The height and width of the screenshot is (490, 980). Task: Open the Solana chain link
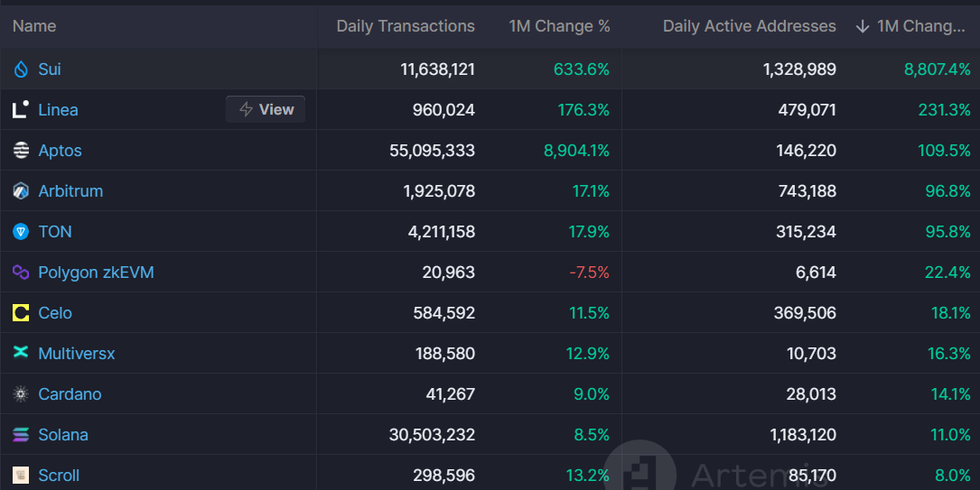coord(63,434)
